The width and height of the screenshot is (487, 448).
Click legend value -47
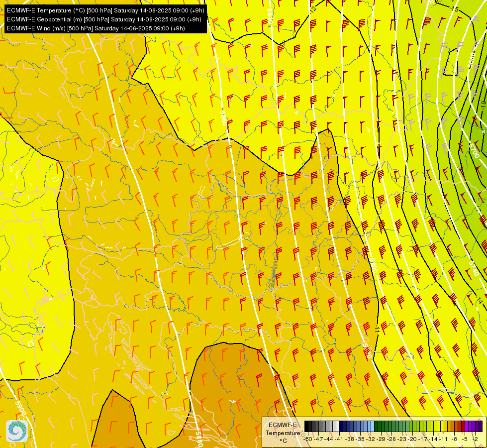point(318,439)
